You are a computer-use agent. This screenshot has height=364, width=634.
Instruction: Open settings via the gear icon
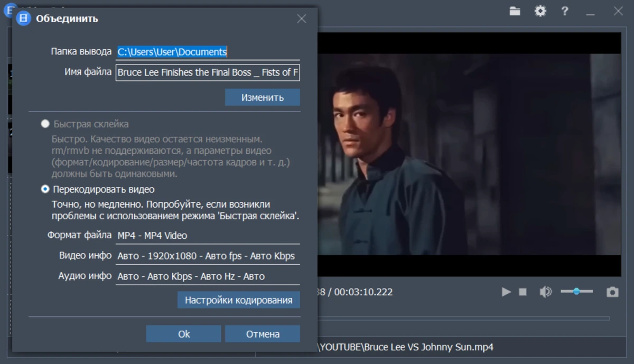[540, 11]
